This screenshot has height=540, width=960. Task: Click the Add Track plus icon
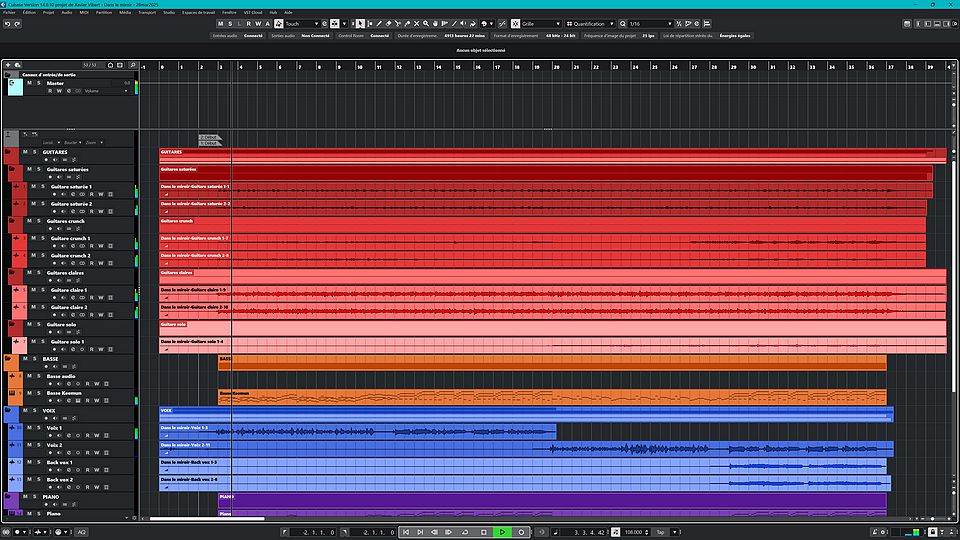[x=8, y=65]
